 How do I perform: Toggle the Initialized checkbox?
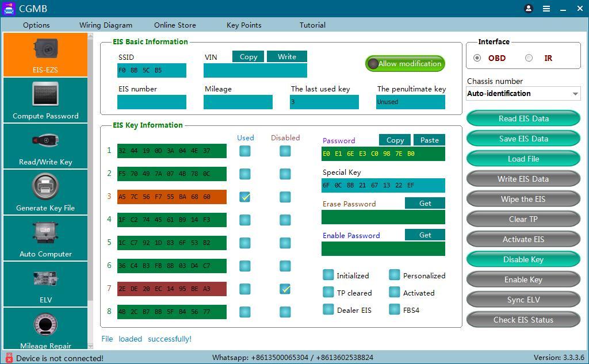pos(328,275)
